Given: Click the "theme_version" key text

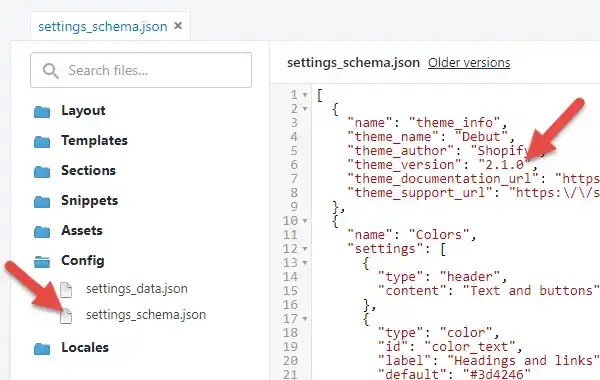Looking at the screenshot, I should pyautogui.click(x=405, y=165).
